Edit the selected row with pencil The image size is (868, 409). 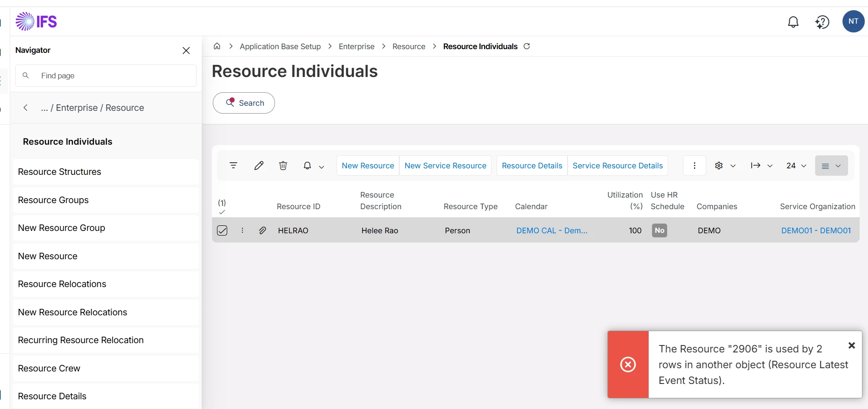(x=259, y=166)
